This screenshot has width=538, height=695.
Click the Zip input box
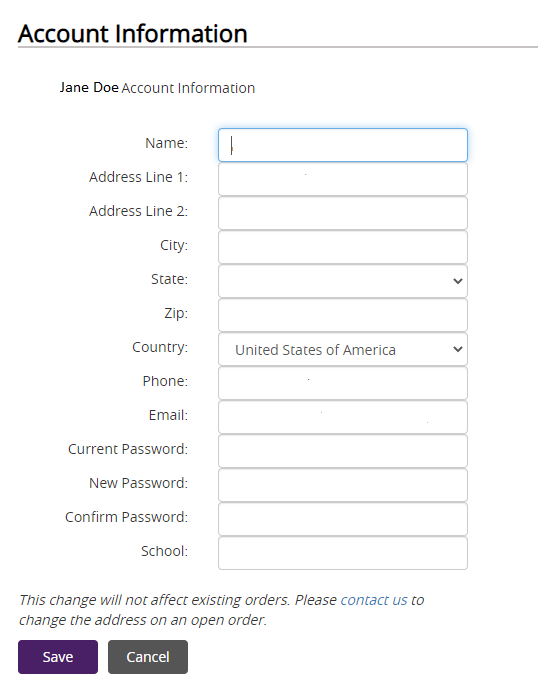tap(343, 315)
